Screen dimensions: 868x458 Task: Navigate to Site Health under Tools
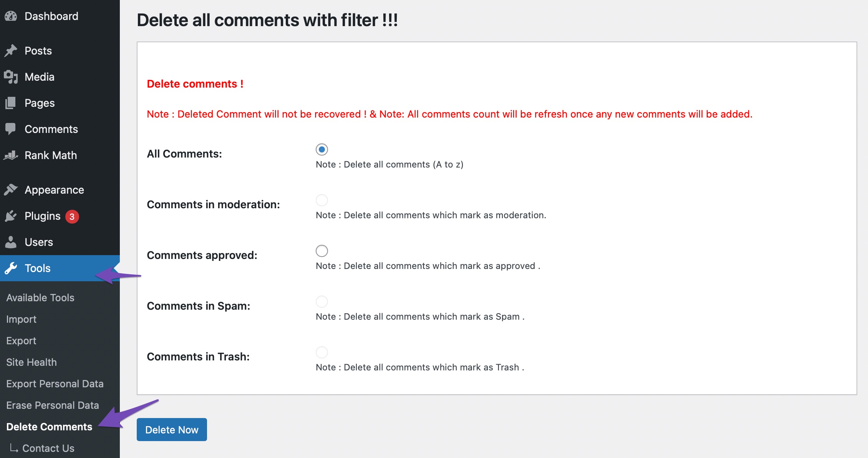[x=31, y=363]
